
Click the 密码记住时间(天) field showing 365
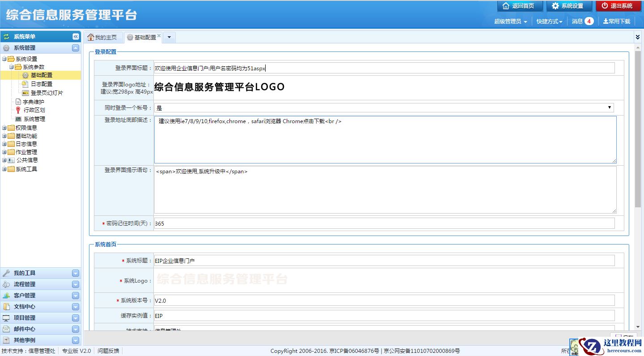(384, 223)
